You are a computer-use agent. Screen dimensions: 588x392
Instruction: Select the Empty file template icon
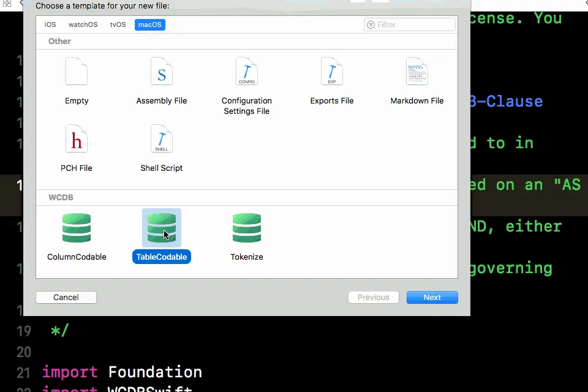coord(77,71)
